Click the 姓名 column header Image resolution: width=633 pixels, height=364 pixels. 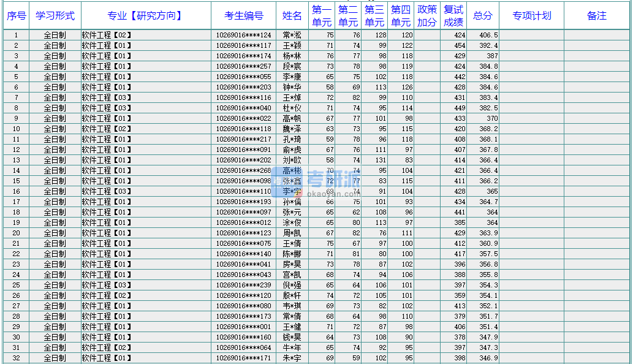292,16
